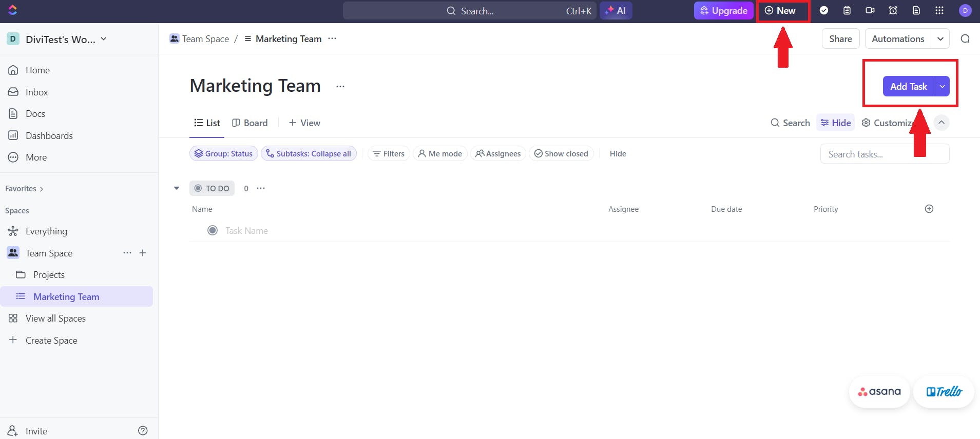
Task: Click the Task Name input field
Action: pos(246,231)
